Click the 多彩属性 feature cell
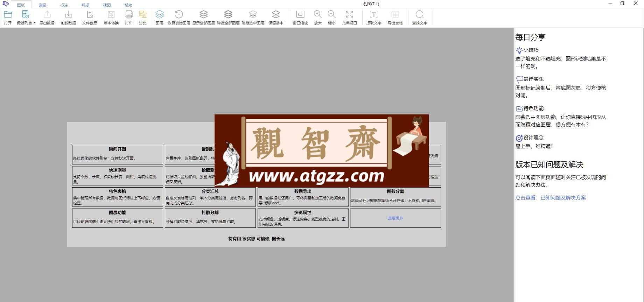 (x=303, y=218)
